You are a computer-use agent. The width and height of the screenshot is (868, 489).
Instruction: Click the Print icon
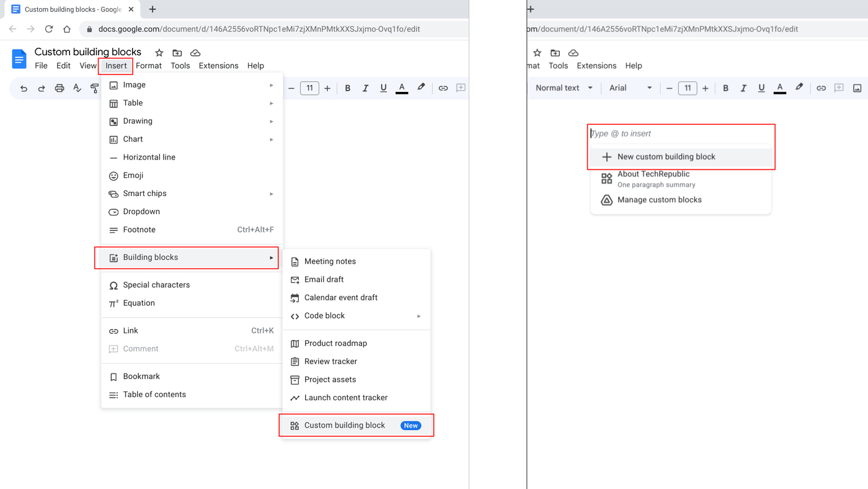(59, 87)
